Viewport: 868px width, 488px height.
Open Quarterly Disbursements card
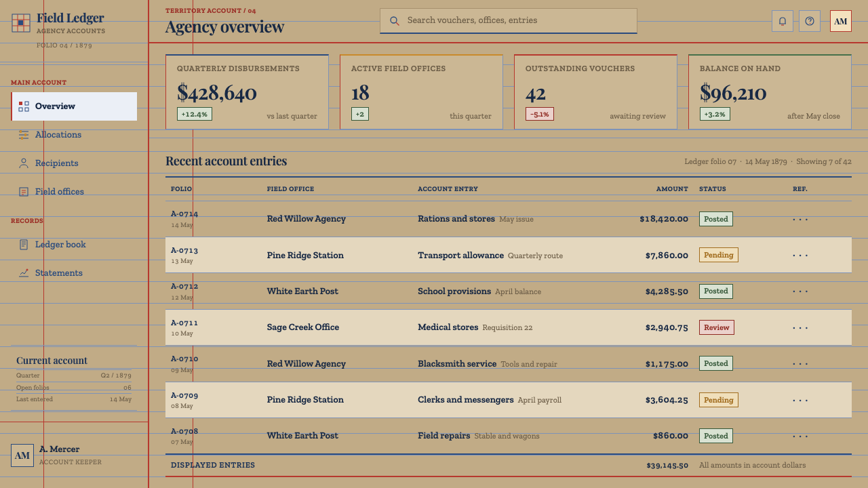[x=247, y=92]
